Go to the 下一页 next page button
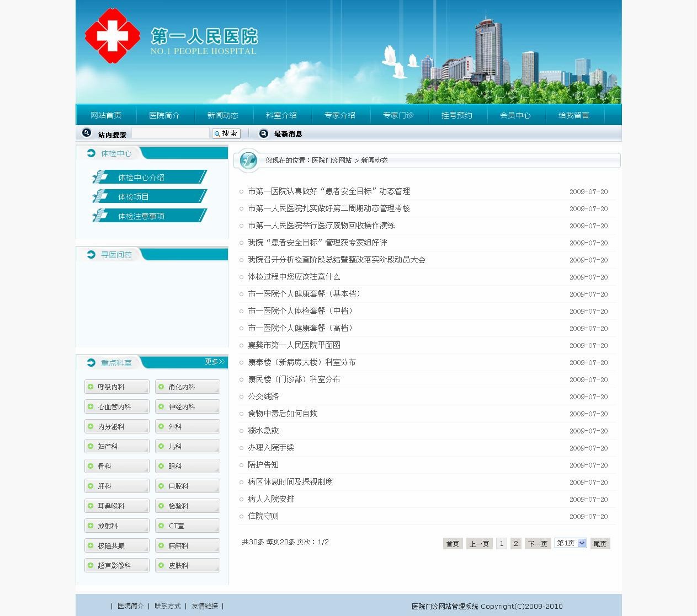 tap(538, 544)
